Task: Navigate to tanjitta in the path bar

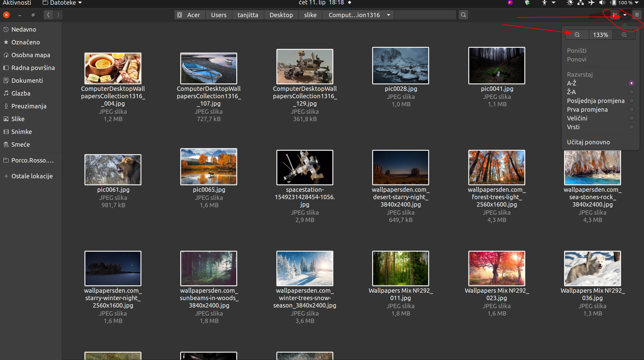Action: [248, 15]
